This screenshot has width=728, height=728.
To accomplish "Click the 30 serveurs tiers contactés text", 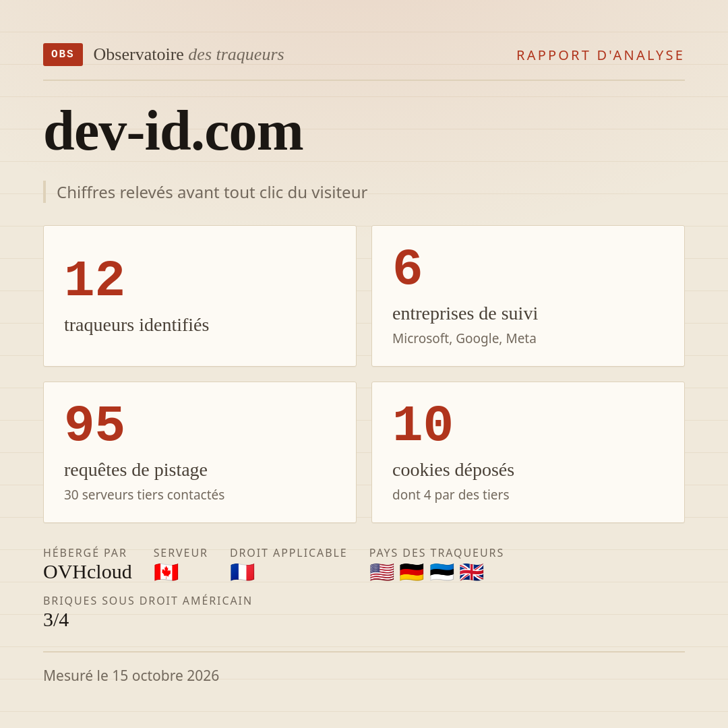I will pyautogui.click(x=144, y=495).
